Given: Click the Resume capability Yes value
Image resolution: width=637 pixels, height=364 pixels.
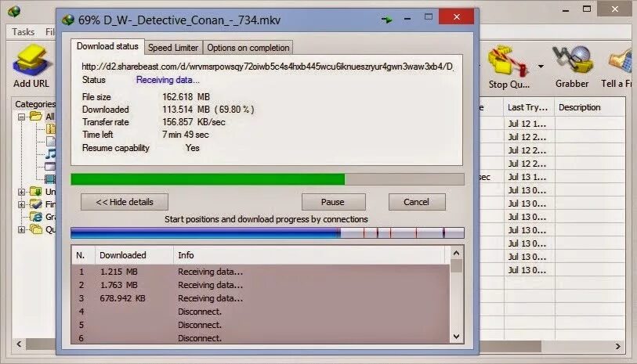Looking at the screenshot, I should pos(193,148).
